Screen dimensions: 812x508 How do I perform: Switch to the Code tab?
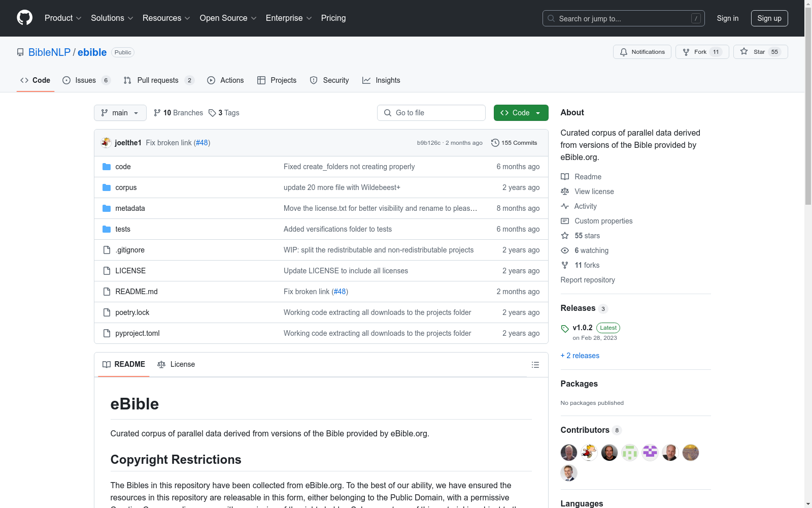point(36,80)
